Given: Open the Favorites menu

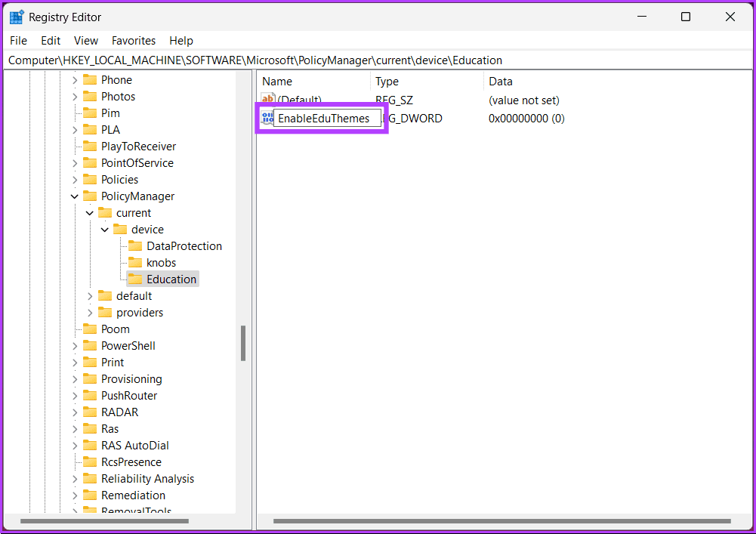Looking at the screenshot, I should point(134,41).
